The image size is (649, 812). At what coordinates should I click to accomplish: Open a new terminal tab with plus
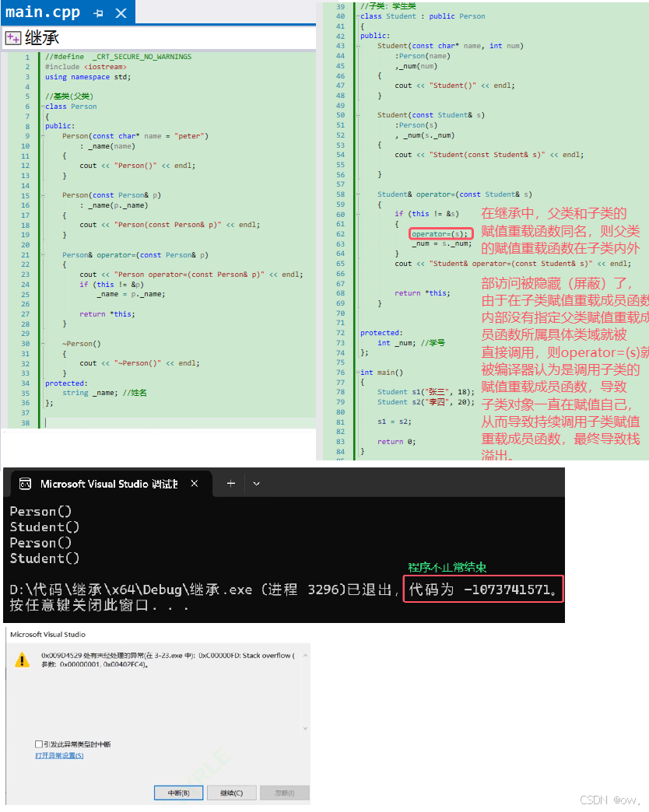231,483
